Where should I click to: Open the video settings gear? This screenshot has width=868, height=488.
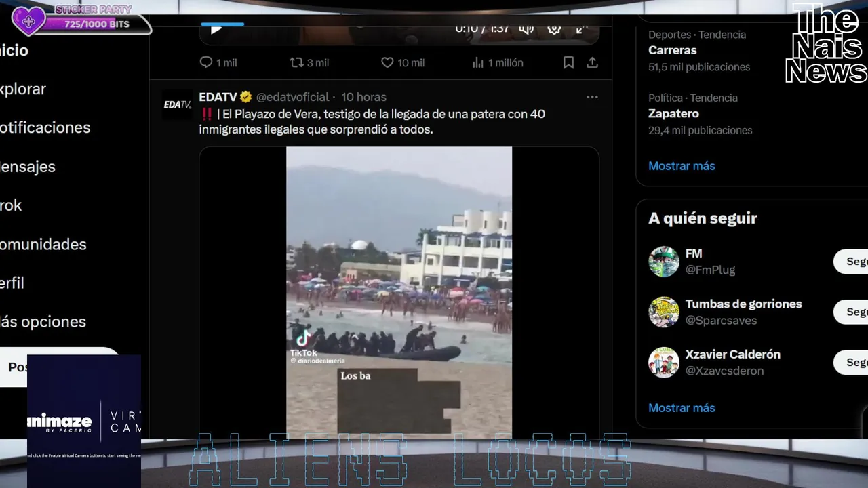pos(554,29)
